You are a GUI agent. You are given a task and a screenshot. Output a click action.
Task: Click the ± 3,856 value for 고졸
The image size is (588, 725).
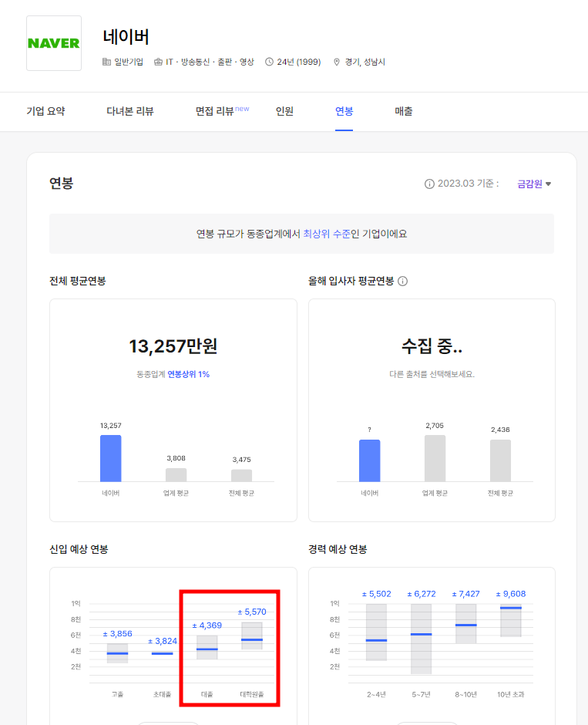[117, 634]
